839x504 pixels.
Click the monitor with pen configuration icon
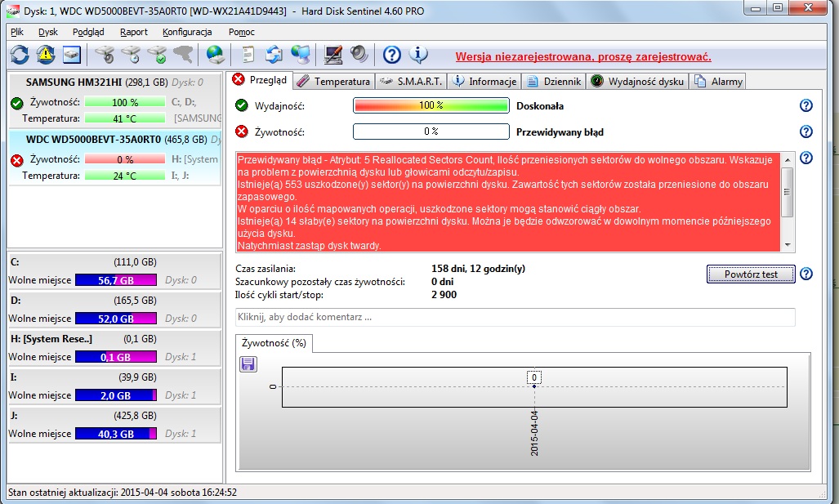tap(333, 55)
